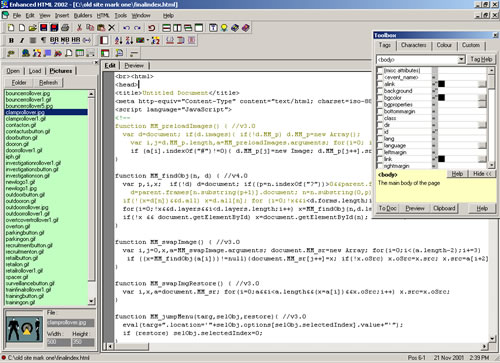Open the Builders menu
500x363 pixels.
click(x=83, y=16)
